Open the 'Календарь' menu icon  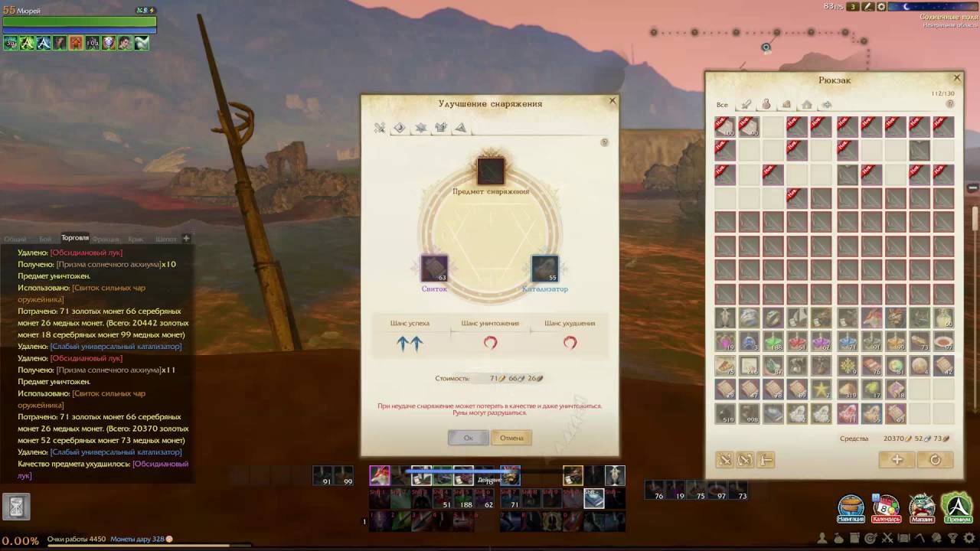(886, 507)
